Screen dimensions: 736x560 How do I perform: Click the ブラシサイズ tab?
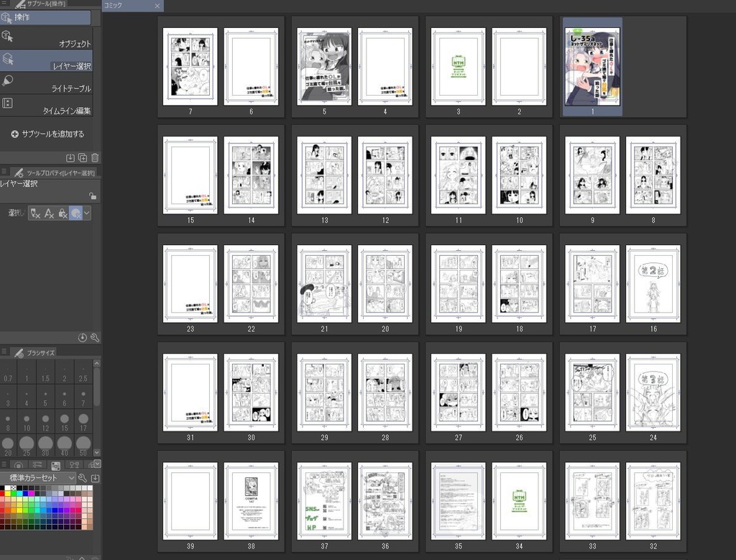click(34, 352)
